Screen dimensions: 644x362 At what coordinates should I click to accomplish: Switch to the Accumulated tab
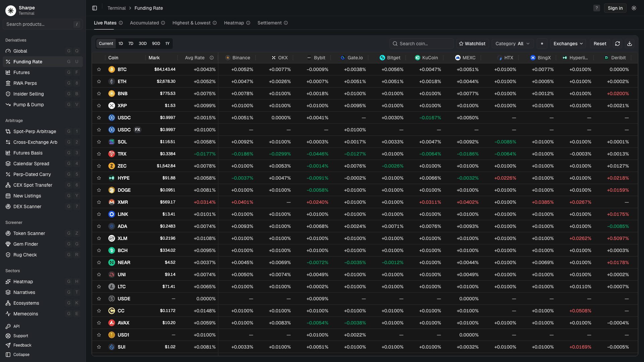(144, 23)
